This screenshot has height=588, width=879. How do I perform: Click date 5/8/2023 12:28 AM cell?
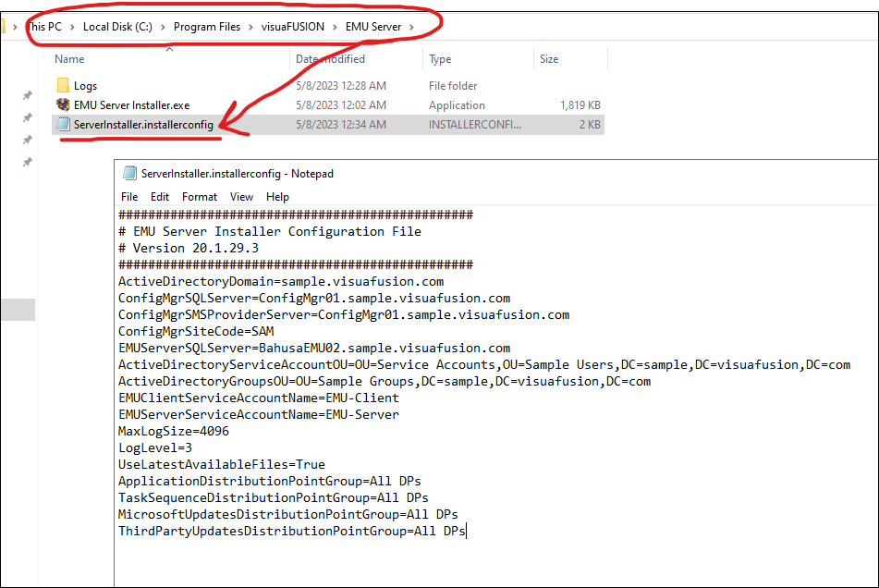point(341,86)
